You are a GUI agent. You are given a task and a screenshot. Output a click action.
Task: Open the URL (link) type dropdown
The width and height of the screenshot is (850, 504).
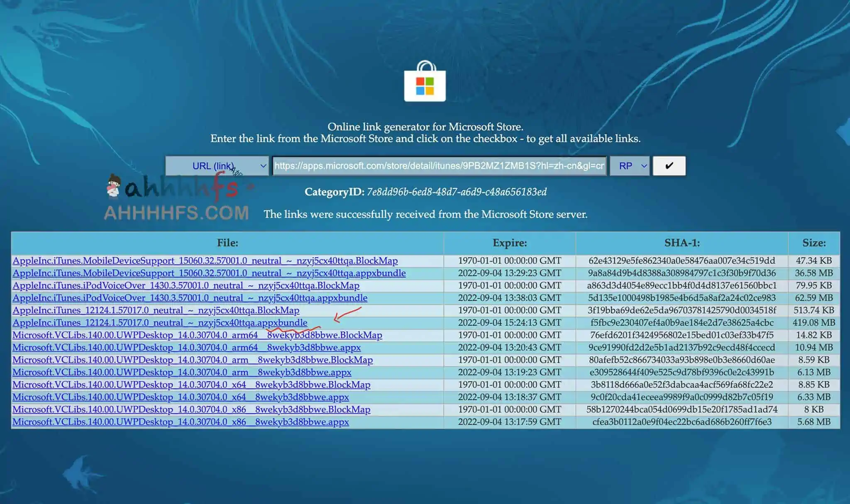click(217, 166)
